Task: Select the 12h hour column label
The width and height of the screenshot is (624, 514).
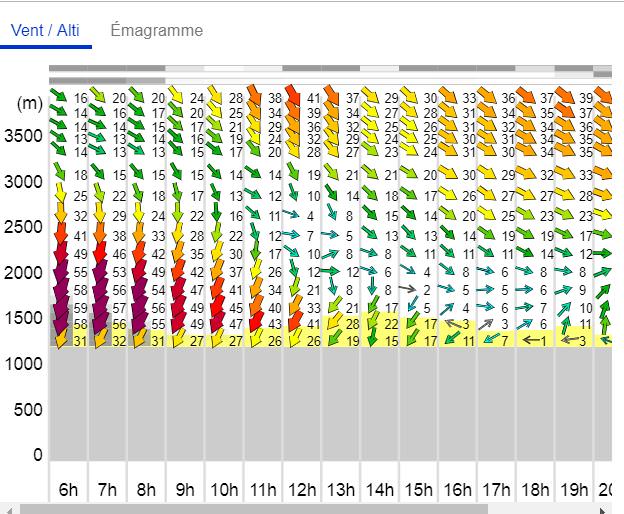Action: pos(302,489)
